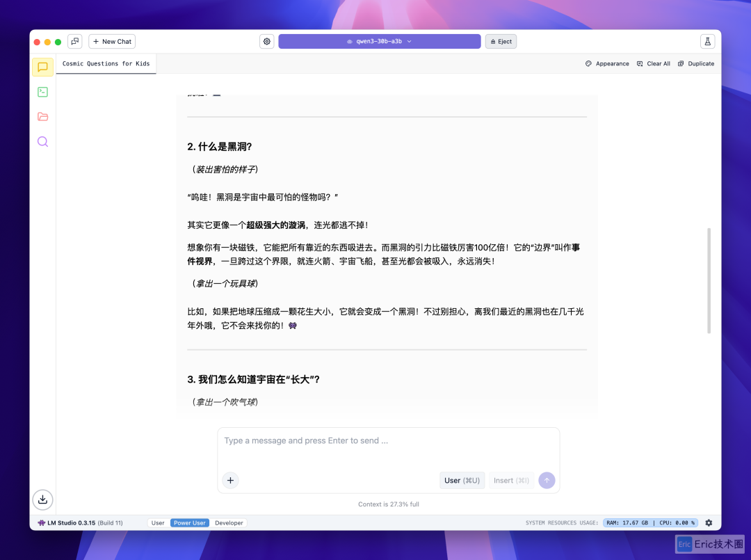The height and width of the screenshot is (560, 751).
Task: Click the chat vertical scrollbar
Action: [x=709, y=281]
